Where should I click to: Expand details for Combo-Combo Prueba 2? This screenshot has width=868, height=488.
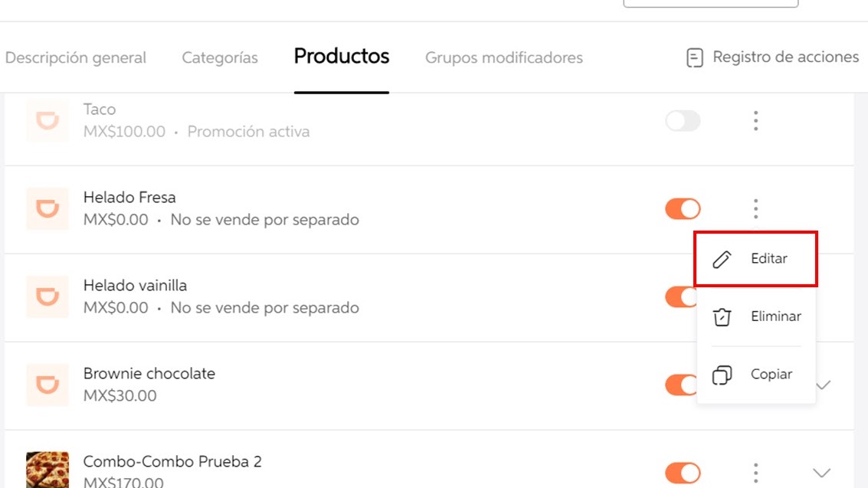(821, 473)
